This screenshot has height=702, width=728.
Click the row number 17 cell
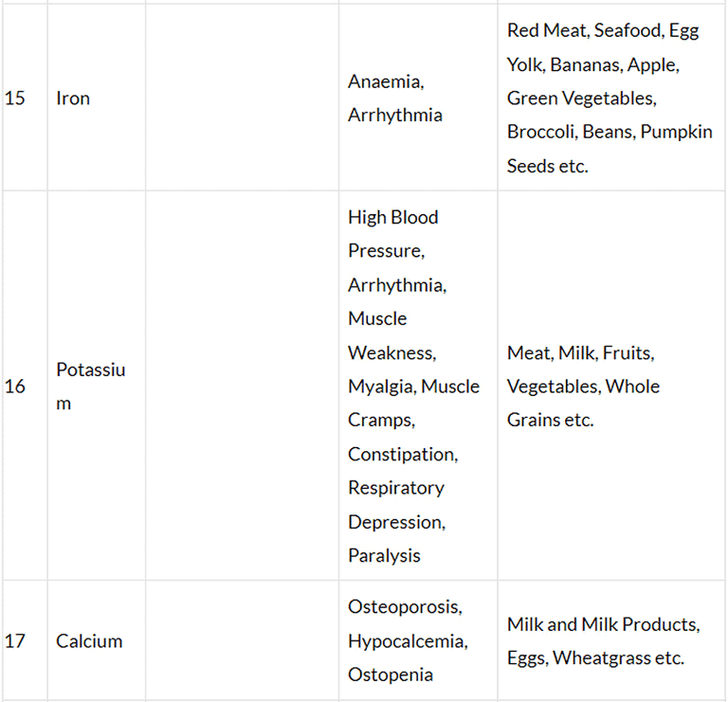point(15,641)
